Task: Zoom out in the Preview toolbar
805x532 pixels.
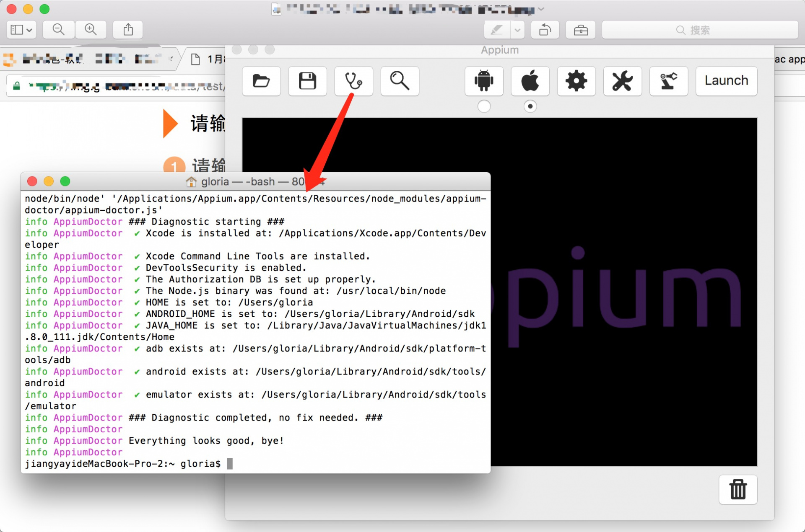Action: tap(59, 30)
